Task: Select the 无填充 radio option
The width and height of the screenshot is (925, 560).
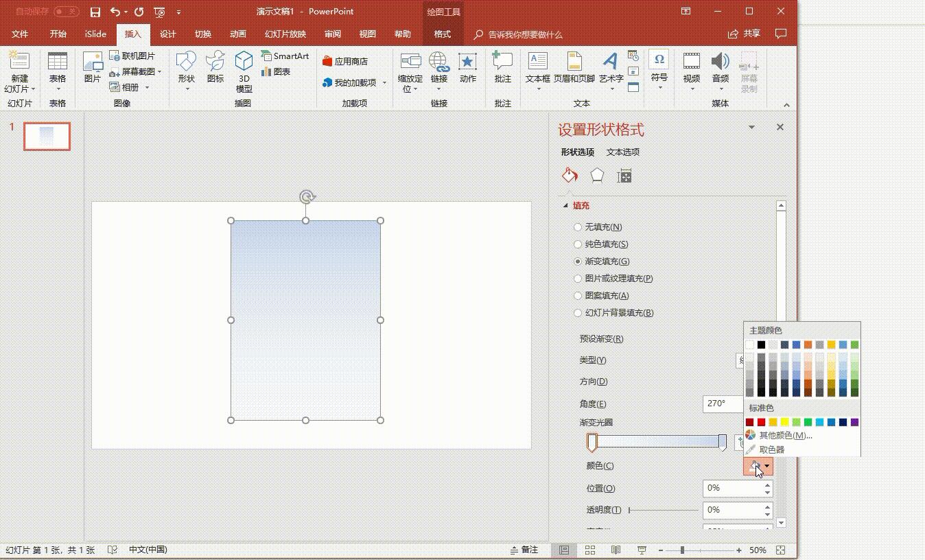Action: (578, 226)
